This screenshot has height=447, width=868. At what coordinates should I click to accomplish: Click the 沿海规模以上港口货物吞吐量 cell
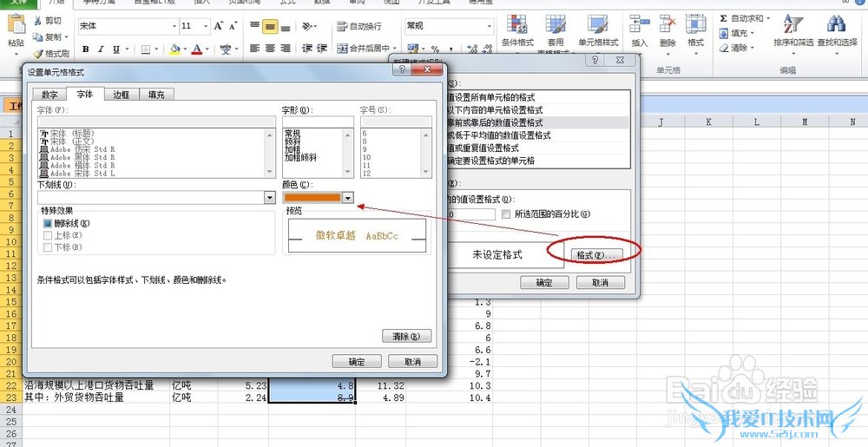pos(95,385)
